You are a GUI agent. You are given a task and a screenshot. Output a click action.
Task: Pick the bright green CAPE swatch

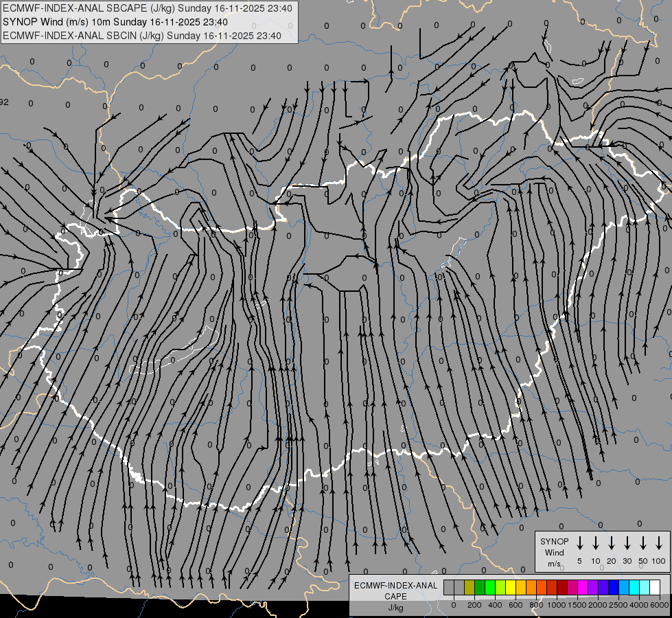pos(490,587)
